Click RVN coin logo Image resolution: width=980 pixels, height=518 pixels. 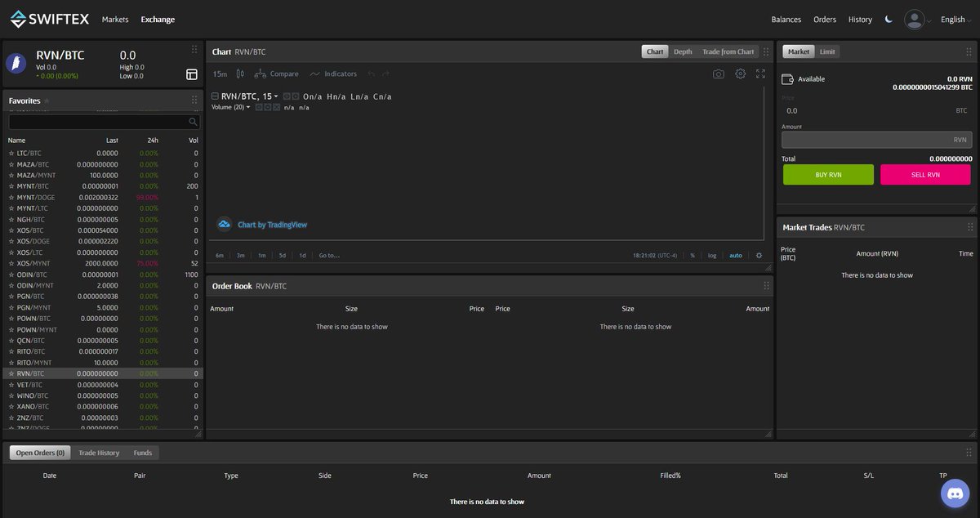pyautogui.click(x=17, y=64)
